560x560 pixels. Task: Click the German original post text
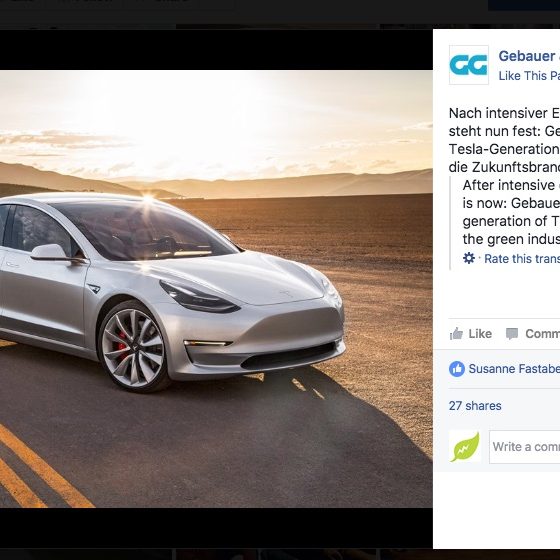tap(504, 140)
